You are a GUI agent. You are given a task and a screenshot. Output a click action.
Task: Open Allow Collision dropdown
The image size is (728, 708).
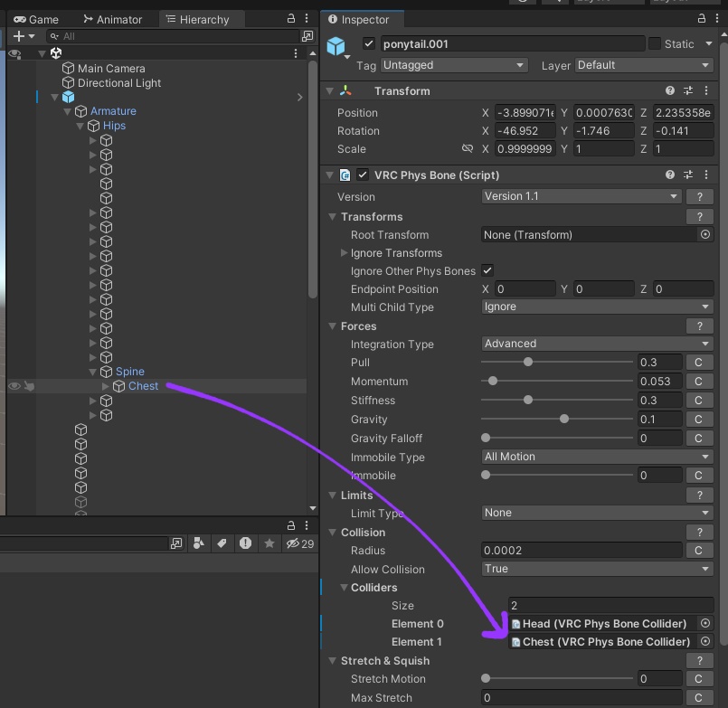(597, 569)
